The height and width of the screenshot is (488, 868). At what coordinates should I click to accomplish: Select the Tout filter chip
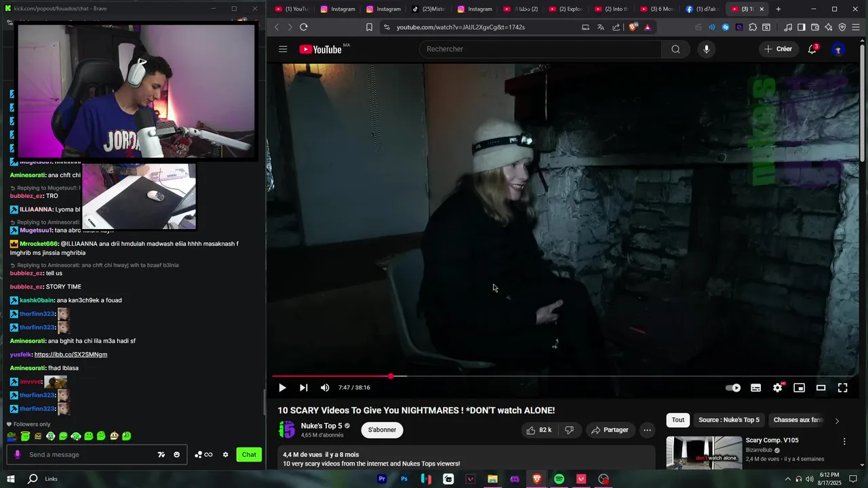pyautogui.click(x=678, y=420)
